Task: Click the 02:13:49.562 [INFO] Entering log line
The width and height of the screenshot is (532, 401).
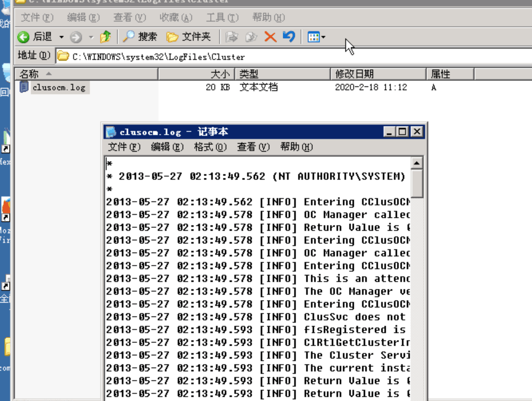Action: [x=258, y=202]
